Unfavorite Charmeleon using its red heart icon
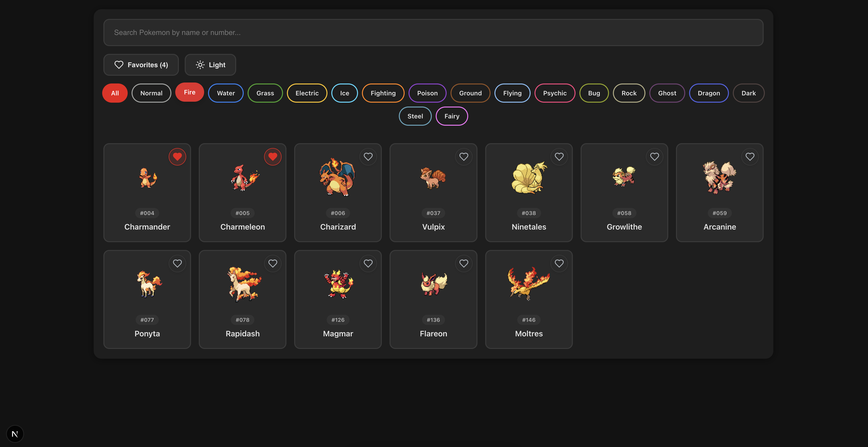 click(x=273, y=157)
